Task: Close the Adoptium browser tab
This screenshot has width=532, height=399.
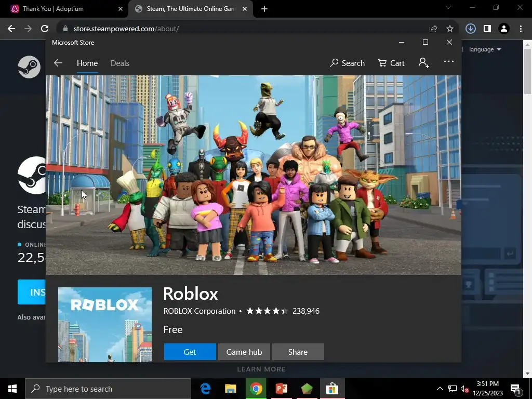Action: [121, 9]
